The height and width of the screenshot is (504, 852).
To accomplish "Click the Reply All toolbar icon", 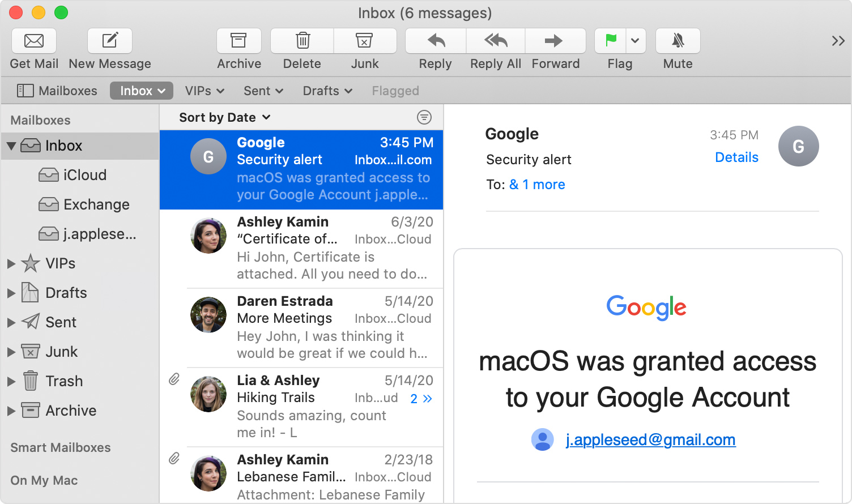I will (x=496, y=41).
